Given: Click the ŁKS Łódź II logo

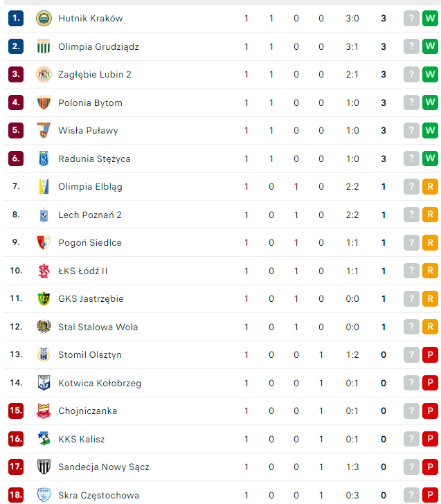Looking at the screenshot, I should tap(44, 271).
